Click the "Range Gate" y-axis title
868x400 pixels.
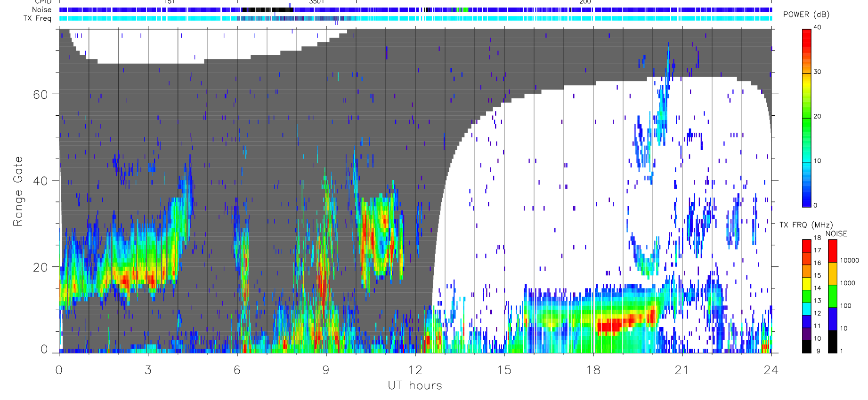[x=18, y=191]
